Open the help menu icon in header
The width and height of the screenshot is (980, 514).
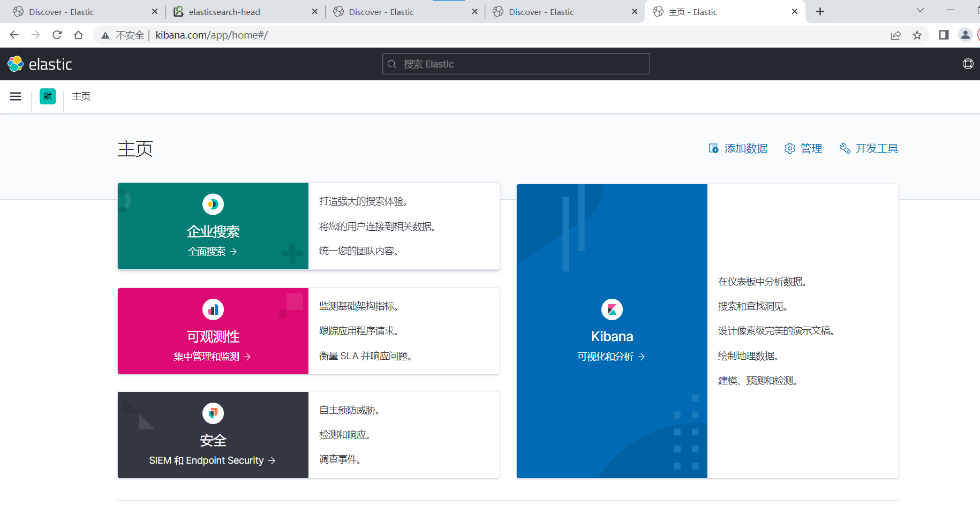(x=968, y=64)
